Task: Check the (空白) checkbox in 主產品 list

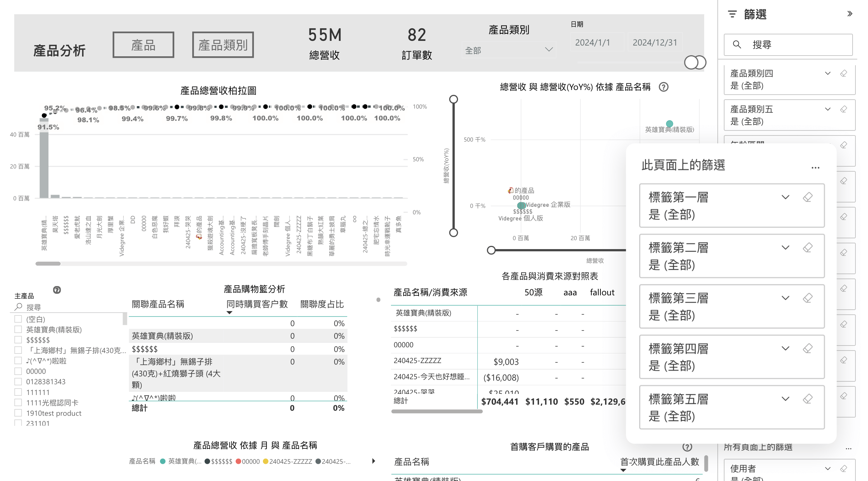Action: [18, 319]
